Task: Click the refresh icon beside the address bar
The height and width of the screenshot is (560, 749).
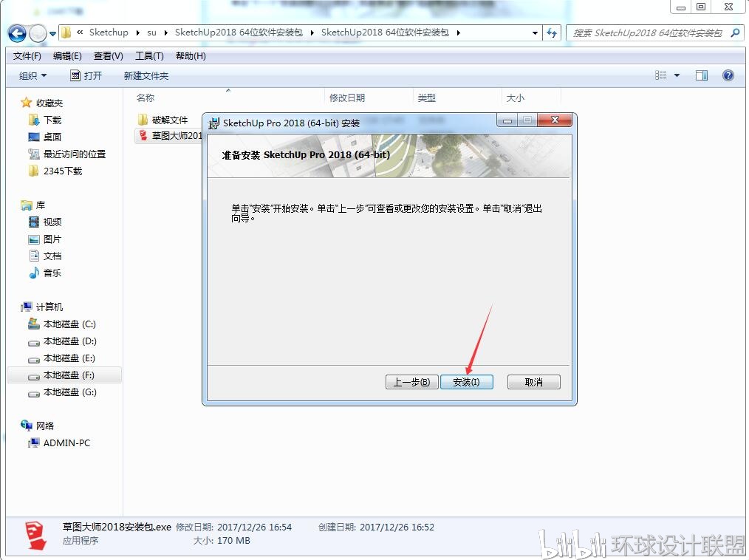Action: click(552, 33)
